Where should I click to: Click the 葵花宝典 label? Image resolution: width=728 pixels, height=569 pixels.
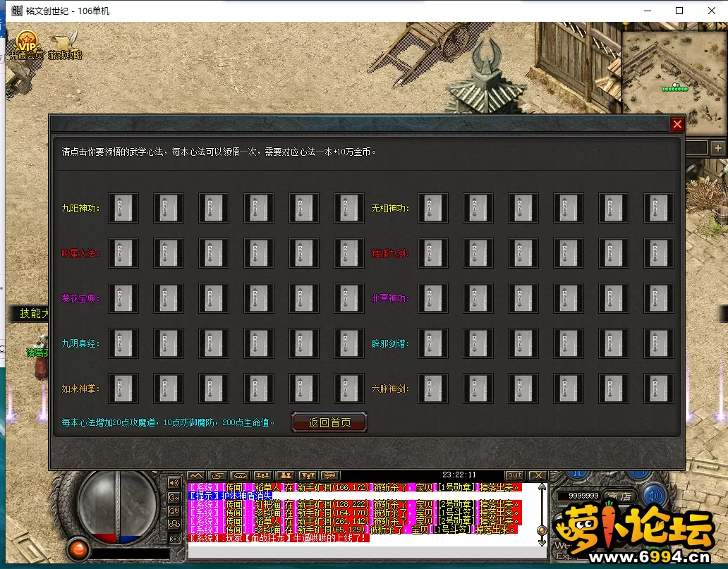click(80, 298)
